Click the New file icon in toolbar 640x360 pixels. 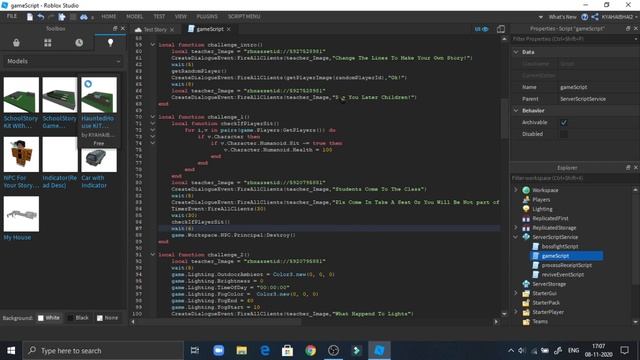tap(30, 17)
